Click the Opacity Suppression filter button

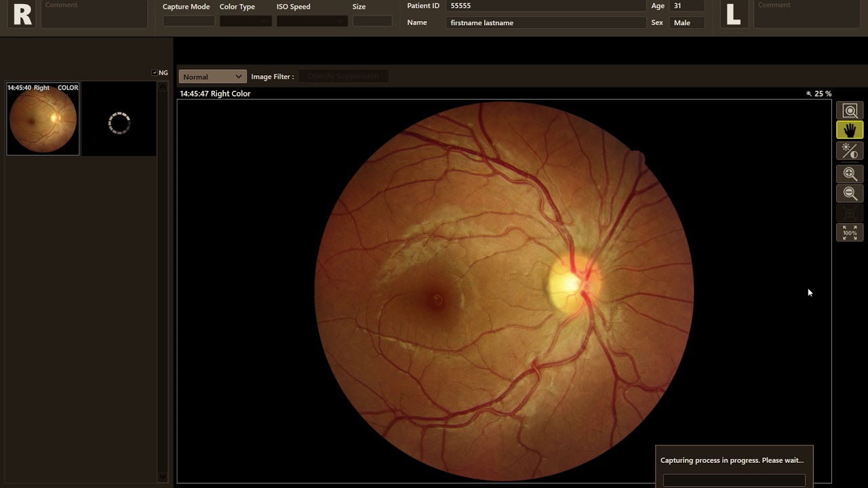343,77
